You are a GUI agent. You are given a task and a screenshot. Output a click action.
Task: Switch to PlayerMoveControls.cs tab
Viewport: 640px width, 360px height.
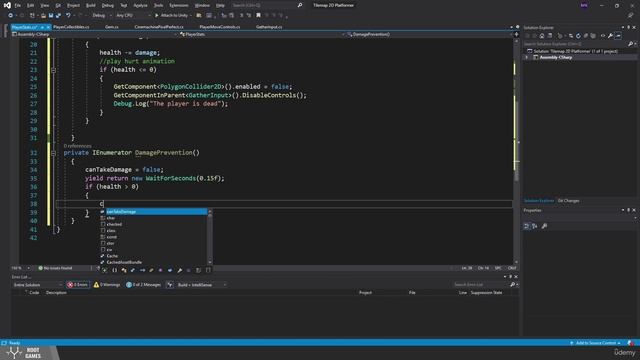(x=220, y=27)
